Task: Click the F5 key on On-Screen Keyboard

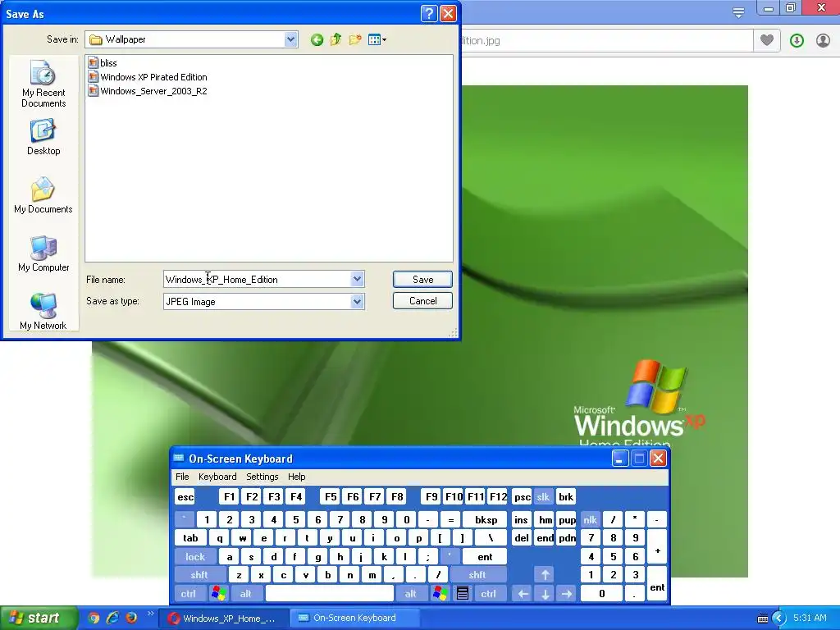Action: tap(331, 496)
